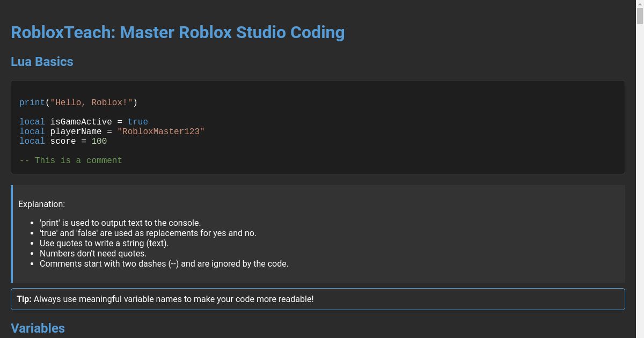The width and height of the screenshot is (644, 338).
Task: Click the bullet about true and false
Action: coord(148,233)
